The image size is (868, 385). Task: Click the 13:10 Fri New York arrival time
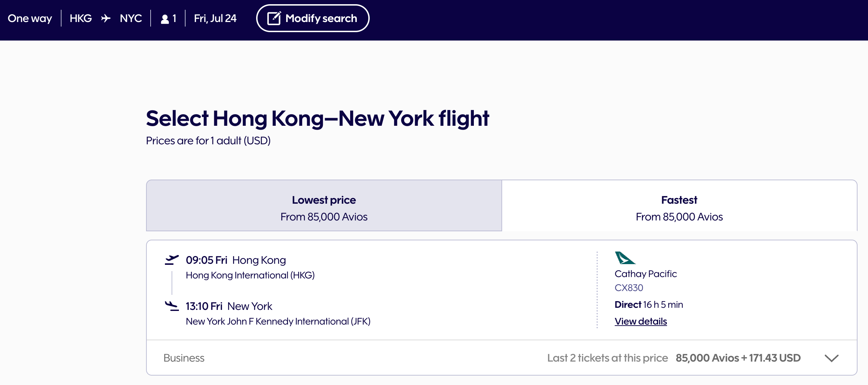229,306
